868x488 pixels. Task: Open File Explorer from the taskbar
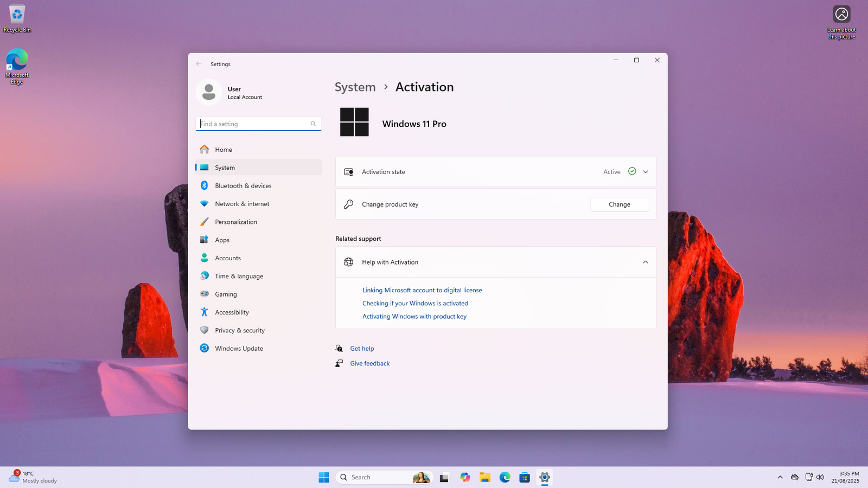484,477
